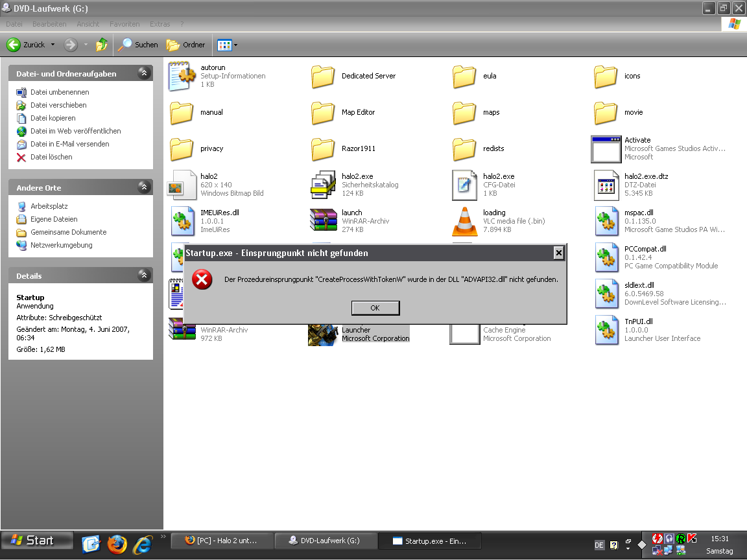Click Datei kopieren link
The height and width of the screenshot is (560, 747).
coord(53,117)
